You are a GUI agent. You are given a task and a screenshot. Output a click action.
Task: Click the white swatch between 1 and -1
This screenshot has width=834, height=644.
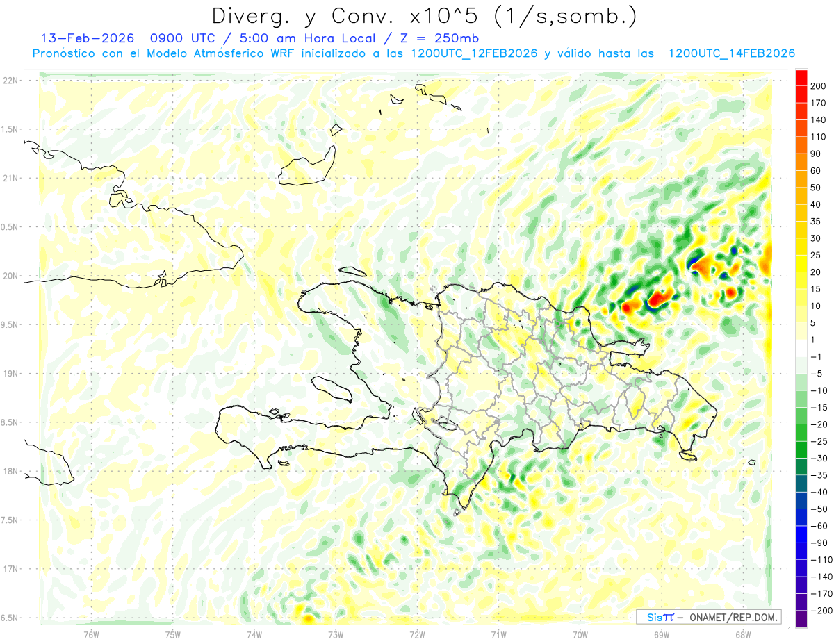point(801,348)
